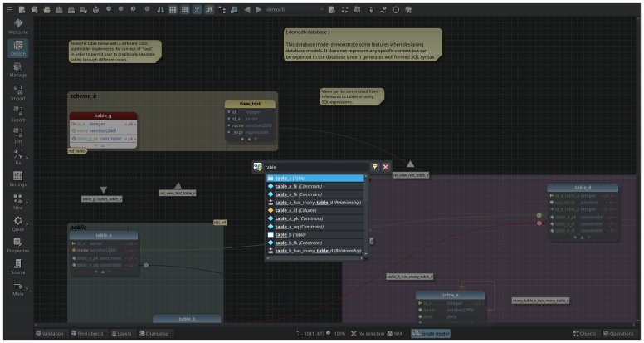Select table_a_has_many_table_d relationship result

click(x=315, y=202)
